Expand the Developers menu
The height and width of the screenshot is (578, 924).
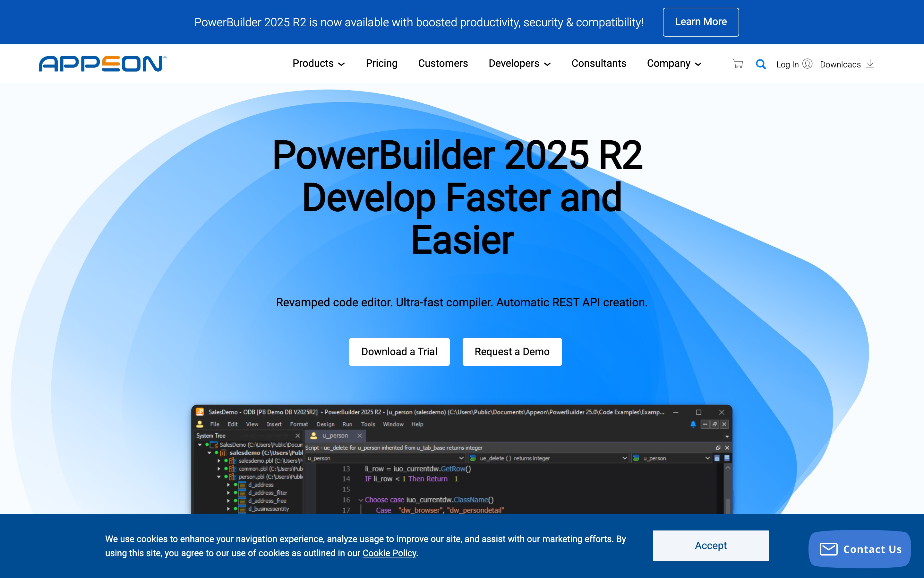click(519, 64)
